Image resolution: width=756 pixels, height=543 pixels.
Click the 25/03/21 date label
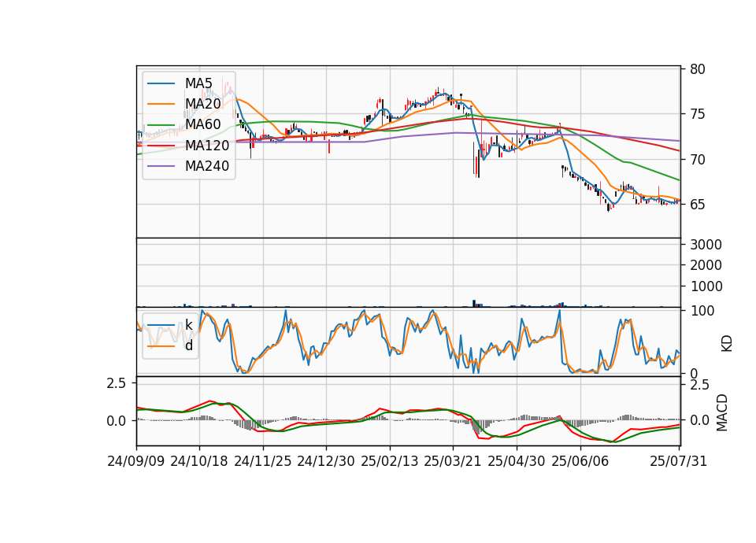click(453, 461)
